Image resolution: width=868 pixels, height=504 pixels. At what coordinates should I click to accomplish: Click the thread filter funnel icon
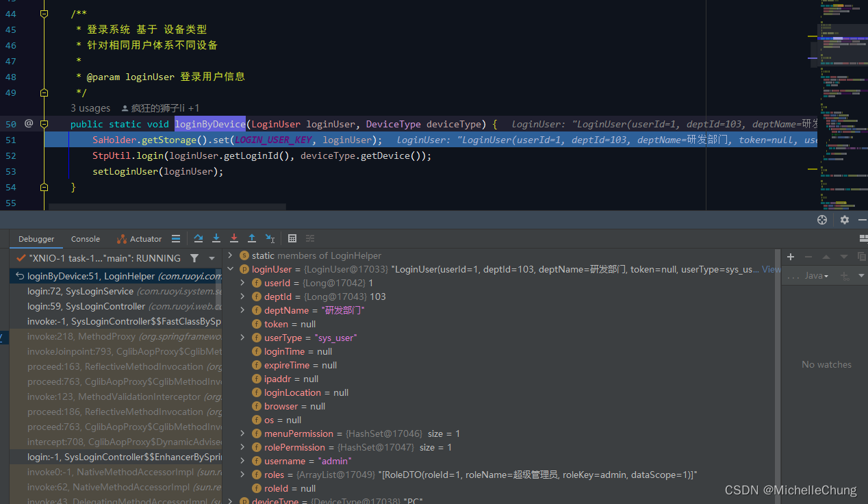pos(194,258)
